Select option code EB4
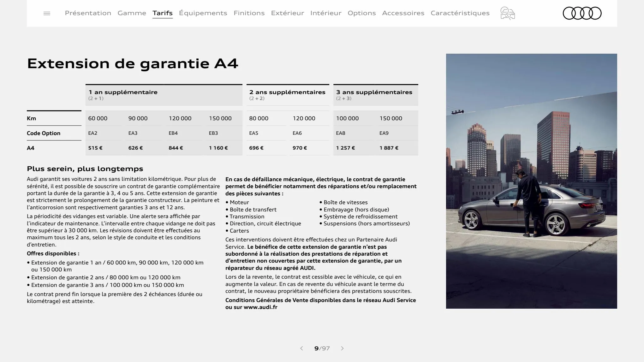The width and height of the screenshot is (644, 362). [173, 133]
